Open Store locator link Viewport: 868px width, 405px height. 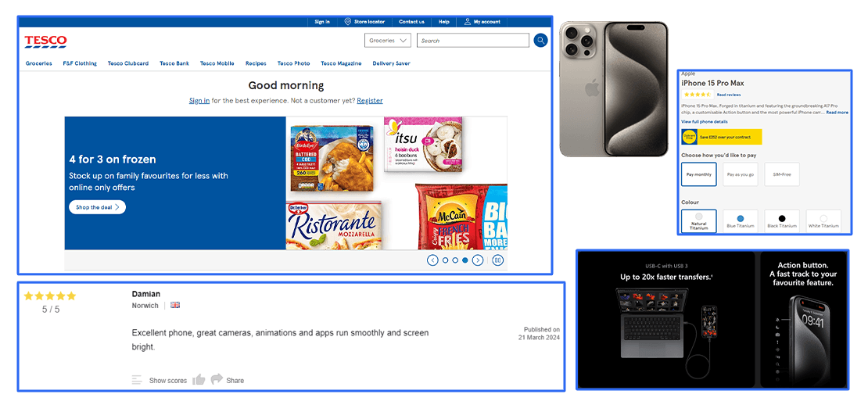point(369,22)
